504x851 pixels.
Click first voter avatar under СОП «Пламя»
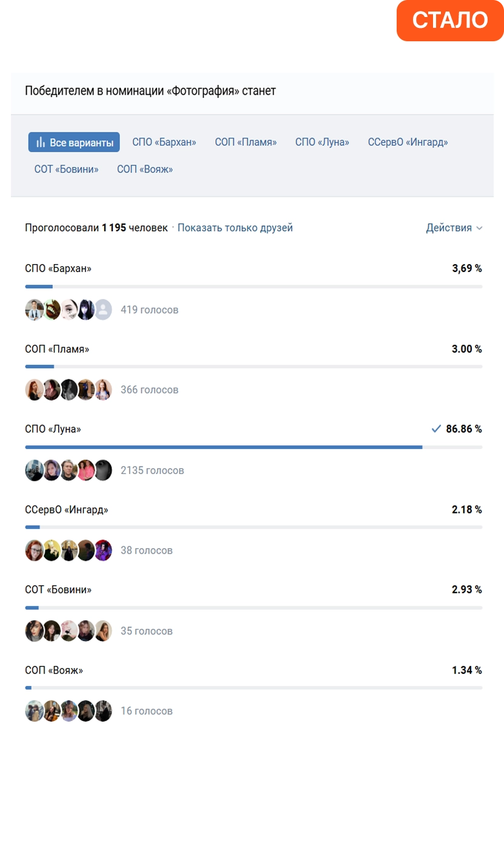pyautogui.click(x=35, y=390)
